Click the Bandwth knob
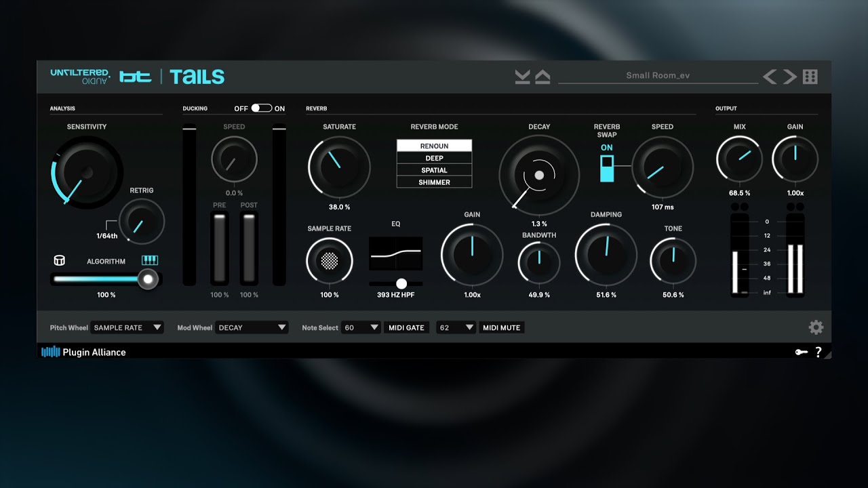 pyautogui.click(x=539, y=262)
